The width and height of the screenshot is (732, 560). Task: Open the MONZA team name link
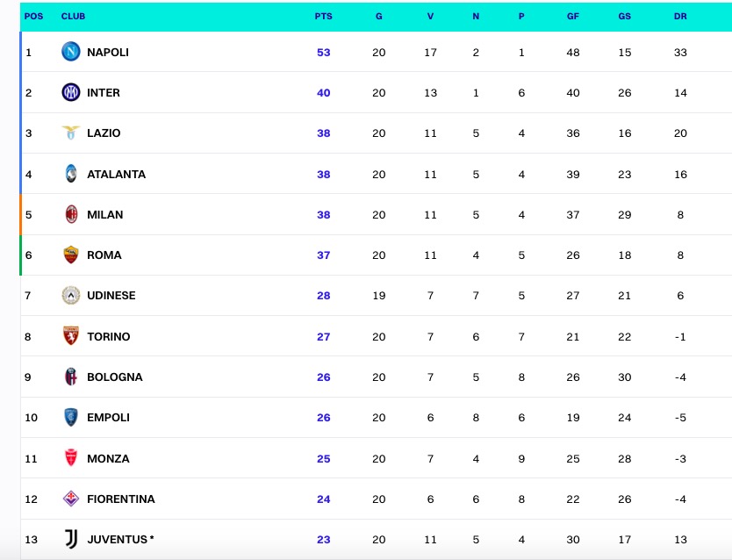click(x=108, y=458)
